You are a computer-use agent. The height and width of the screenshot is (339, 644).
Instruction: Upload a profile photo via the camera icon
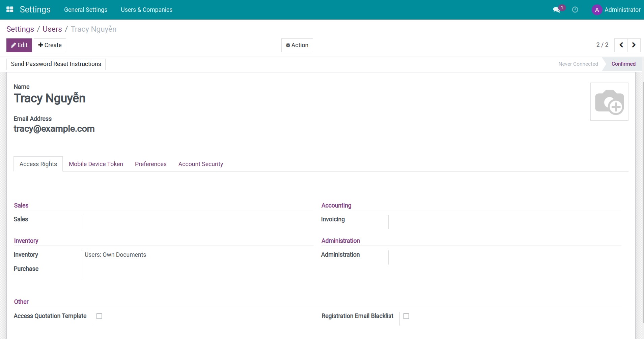[x=610, y=102]
